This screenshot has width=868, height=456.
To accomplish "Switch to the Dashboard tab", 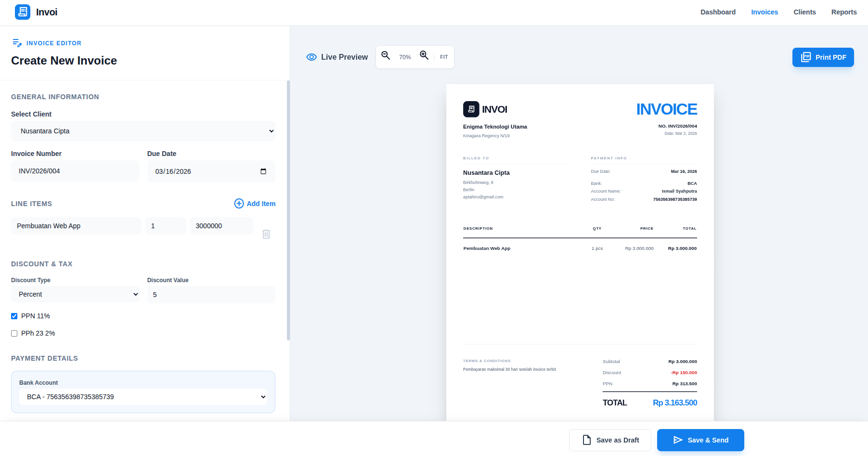I will tap(718, 12).
